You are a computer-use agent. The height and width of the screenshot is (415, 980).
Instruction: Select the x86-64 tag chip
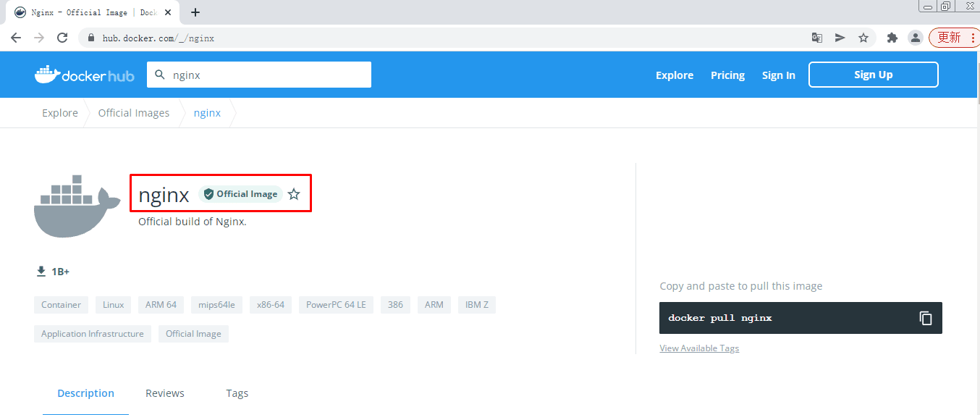point(271,305)
